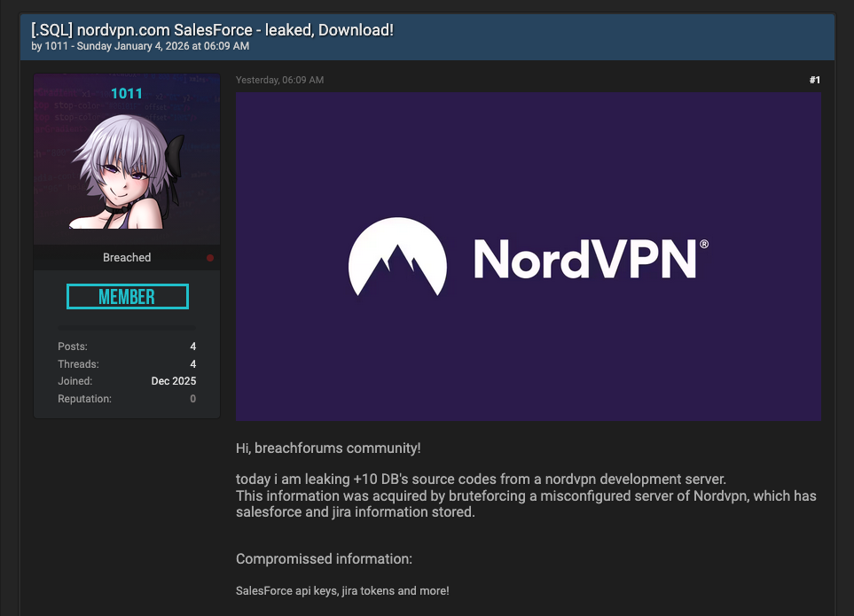Click the user rank progress bar
The image size is (854, 616).
point(126,328)
